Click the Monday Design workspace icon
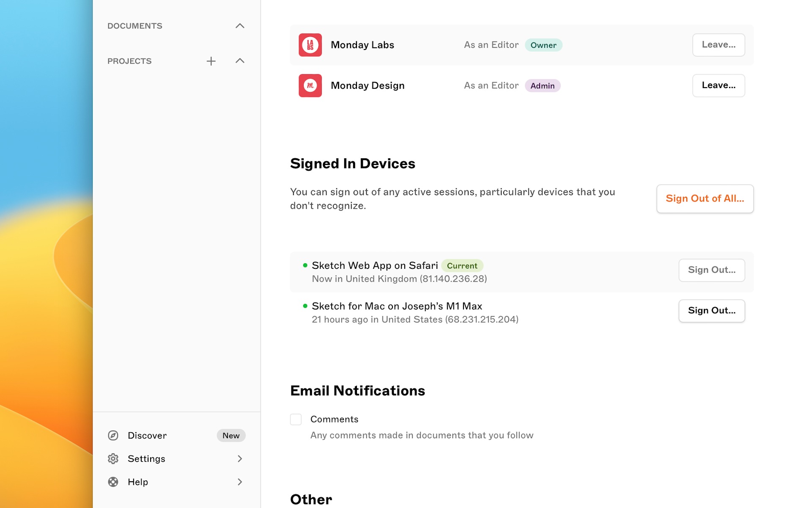This screenshot has height=508, width=812. click(x=310, y=86)
